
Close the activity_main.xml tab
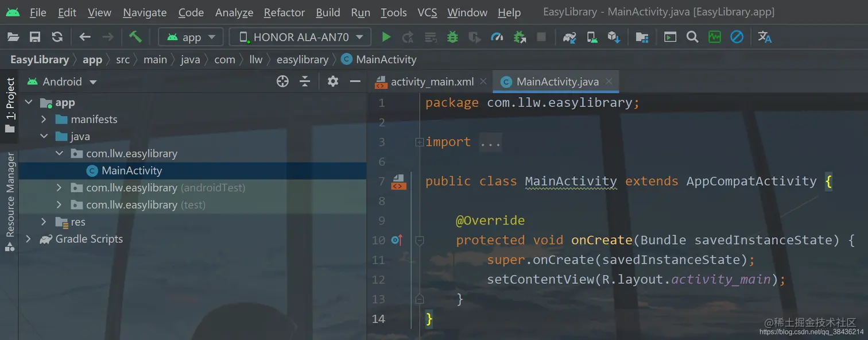pyautogui.click(x=483, y=82)
